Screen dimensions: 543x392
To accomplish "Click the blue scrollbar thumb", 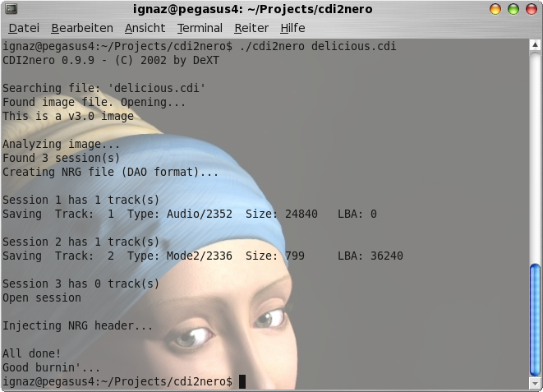I will [x=535, y=320].
